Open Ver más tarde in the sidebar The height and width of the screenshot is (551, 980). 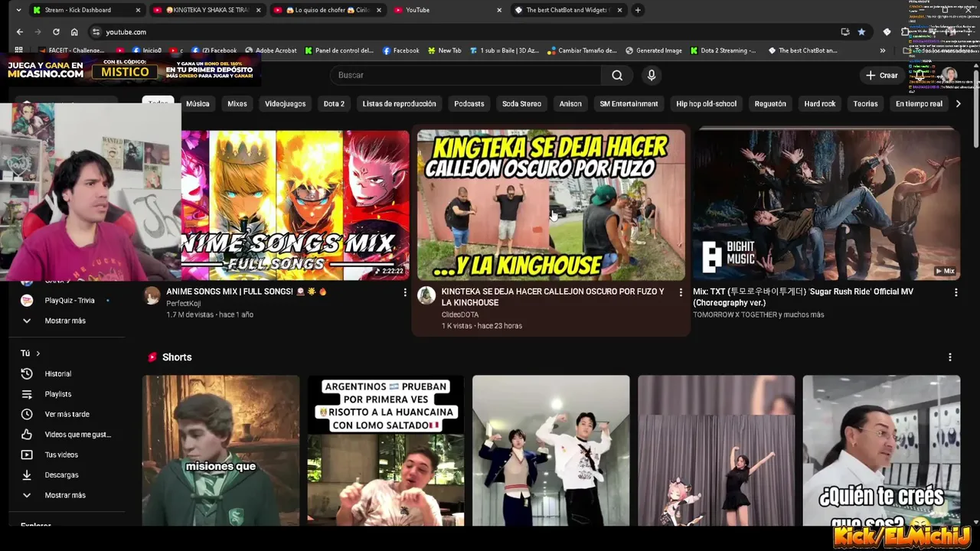[x=65, y=414]
